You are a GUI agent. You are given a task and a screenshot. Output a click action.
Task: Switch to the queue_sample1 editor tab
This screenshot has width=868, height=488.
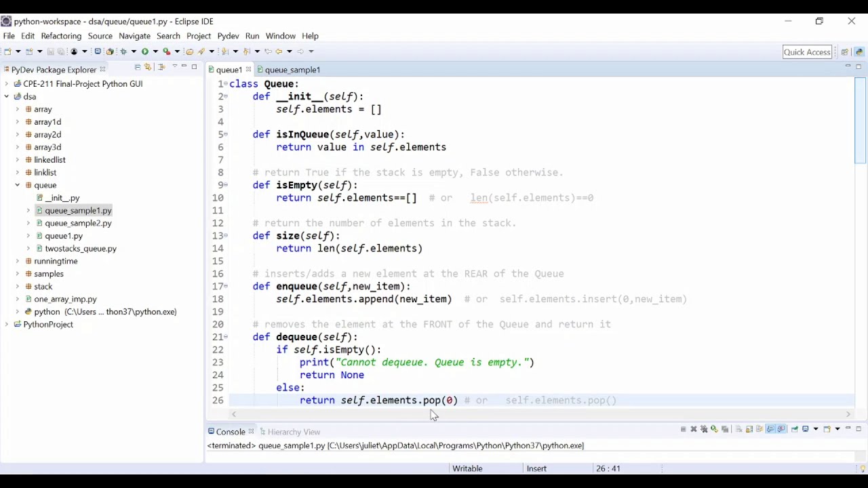coord(292,70)
